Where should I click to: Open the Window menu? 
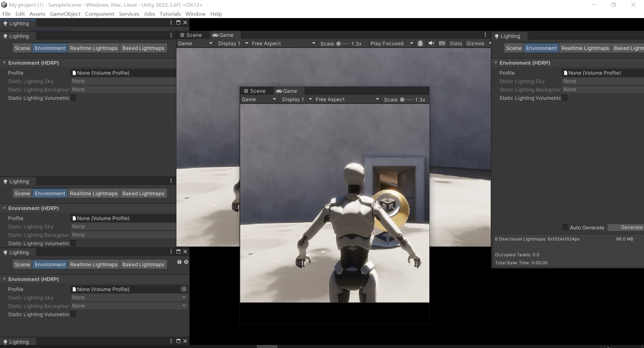(195, 14)
